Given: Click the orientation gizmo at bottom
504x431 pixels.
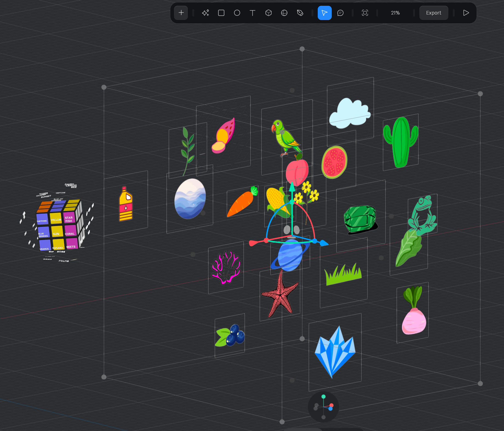Looking at the screenshot, I should [323, 407].
